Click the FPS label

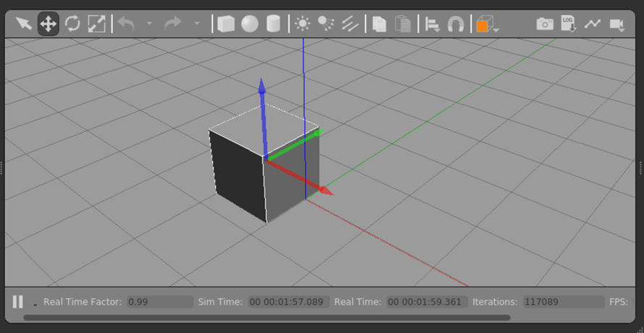(619, 302)
